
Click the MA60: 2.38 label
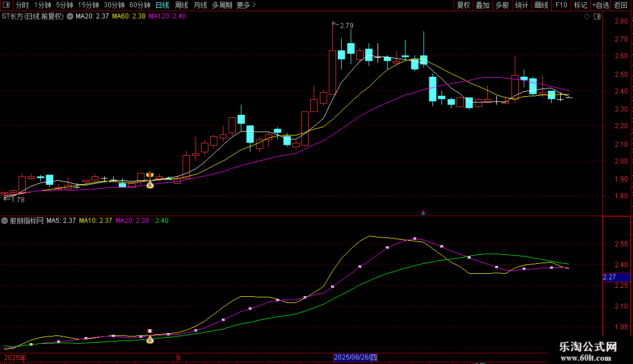129,17
